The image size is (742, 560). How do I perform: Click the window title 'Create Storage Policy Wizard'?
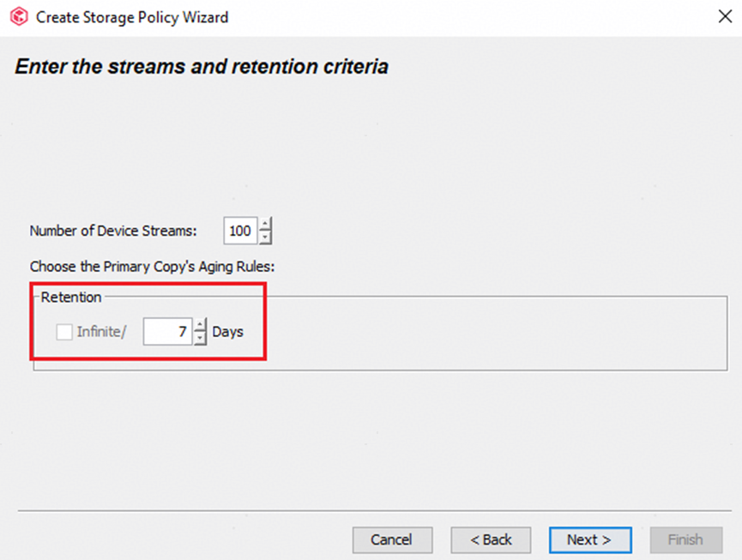[x=132, y=16]
